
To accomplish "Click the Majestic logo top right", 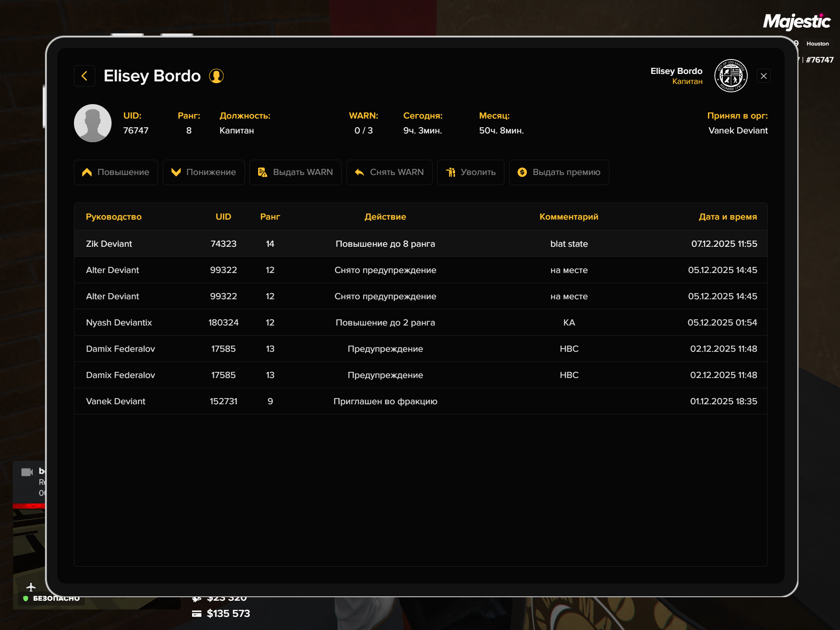I will pyautogui.click(x=796, y=20).
